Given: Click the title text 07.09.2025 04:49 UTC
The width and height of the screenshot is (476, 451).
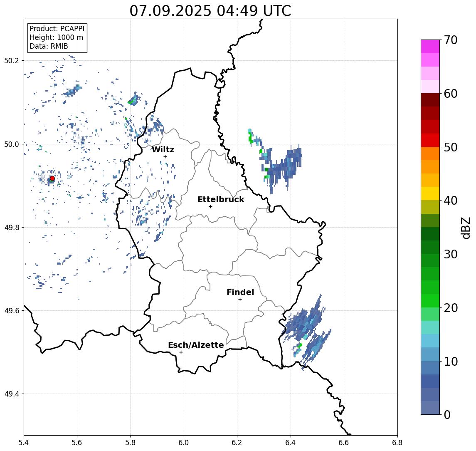Looking at the screenshot, I should pos(210,11).
